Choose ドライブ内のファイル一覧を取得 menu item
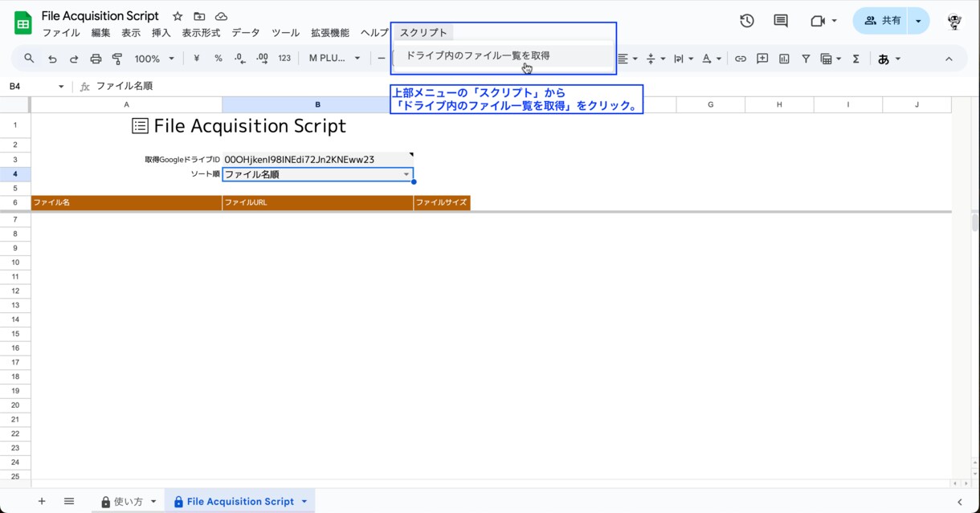Viewport: 980px width, 513px height. (503, 55)
